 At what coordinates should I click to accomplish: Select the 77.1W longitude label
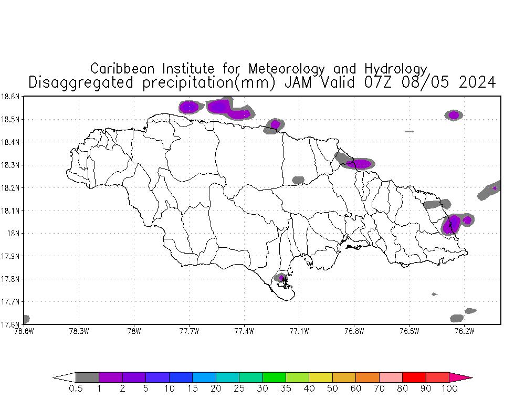coord(299,331)
